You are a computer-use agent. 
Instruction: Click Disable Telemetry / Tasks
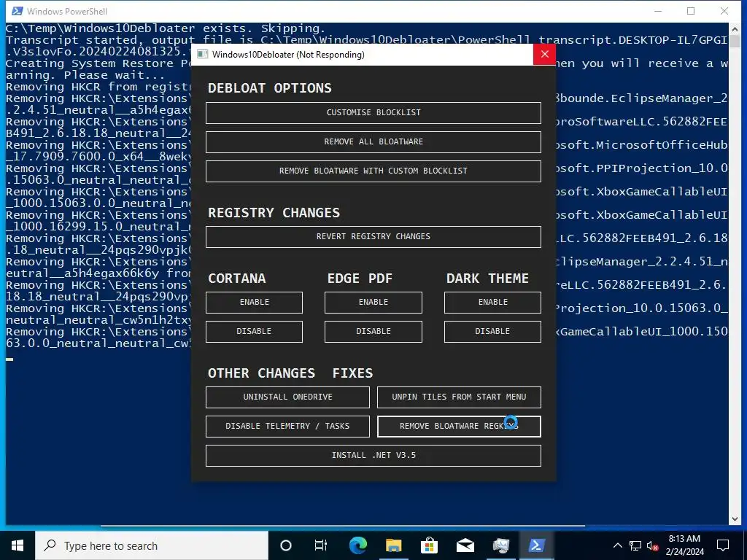click(287, 426)
